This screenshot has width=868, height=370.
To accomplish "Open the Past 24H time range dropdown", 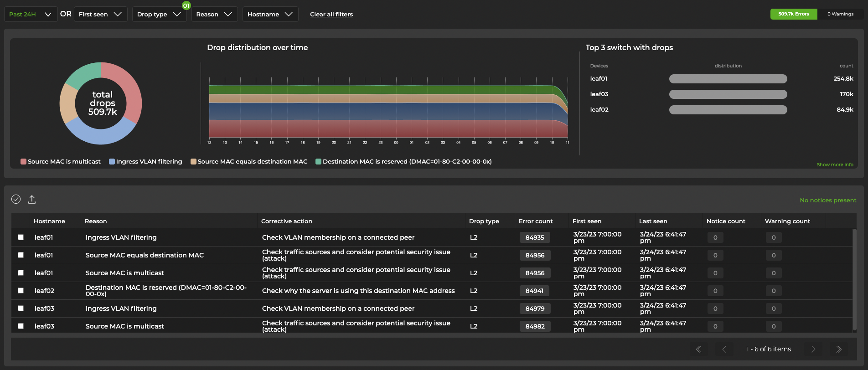I will (31, 14).
